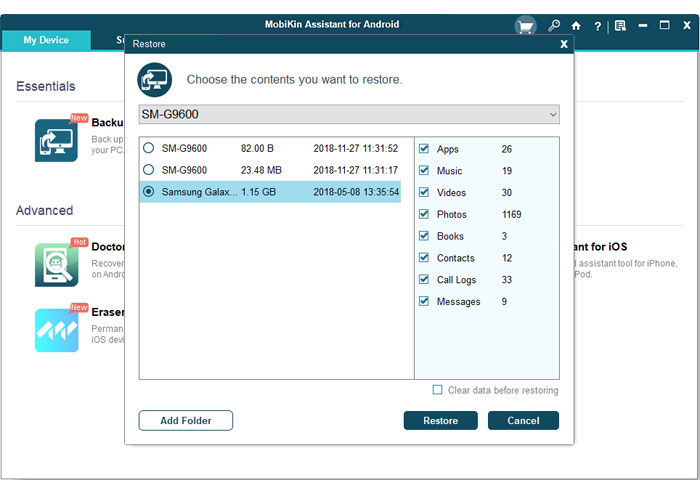Screen dimensions: 700x480
Task: Click the Videos count 30
Action: [x=507, y=192]
